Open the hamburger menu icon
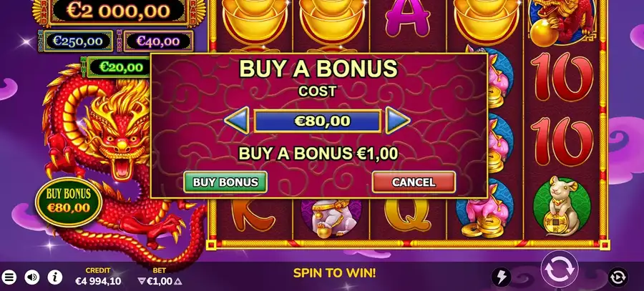The image size is (644, 291). (9, 278)
